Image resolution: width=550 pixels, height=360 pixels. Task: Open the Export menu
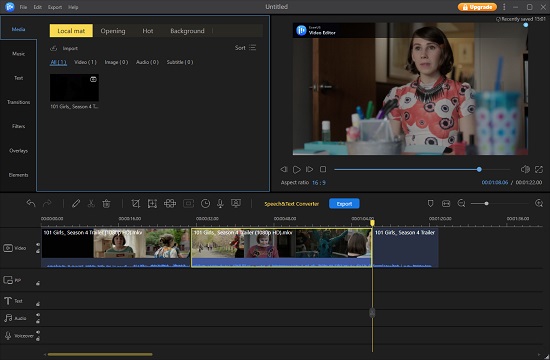pyautogui.click(x=55, y=7)
